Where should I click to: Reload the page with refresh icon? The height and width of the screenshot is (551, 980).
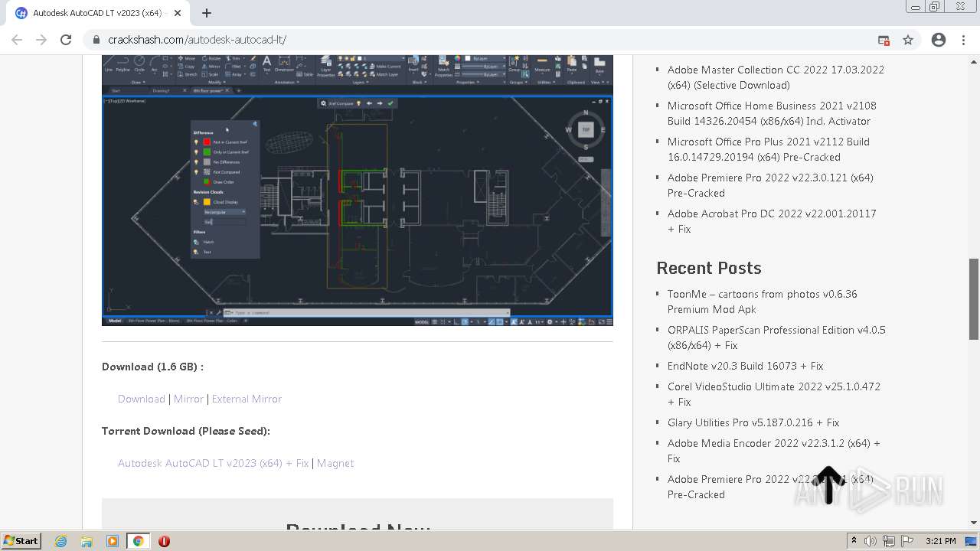pyautogui.click(x=66, y=40)
